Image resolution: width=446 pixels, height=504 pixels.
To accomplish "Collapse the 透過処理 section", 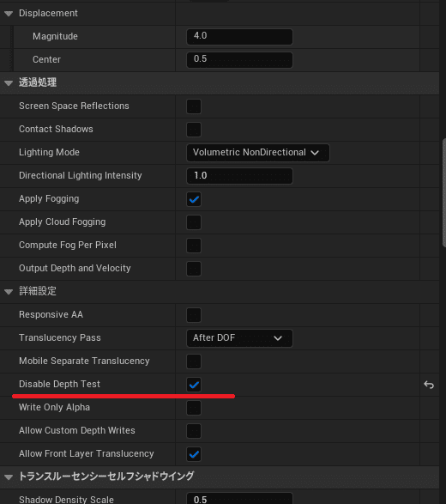I will 9,83.
